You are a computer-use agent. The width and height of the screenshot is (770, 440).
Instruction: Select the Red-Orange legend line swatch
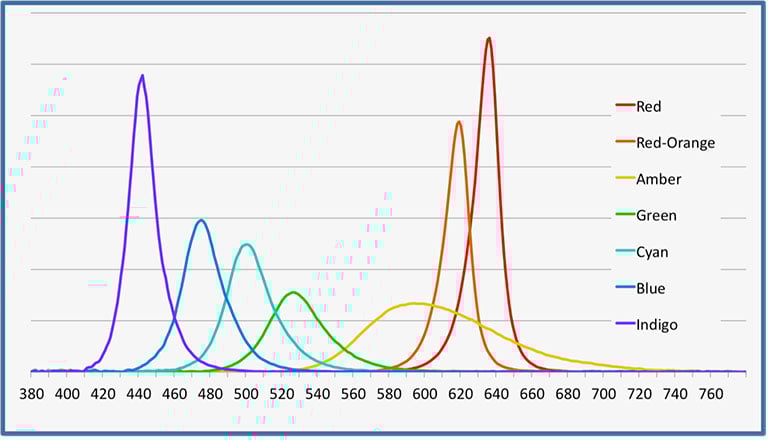[x=626, y=141]
